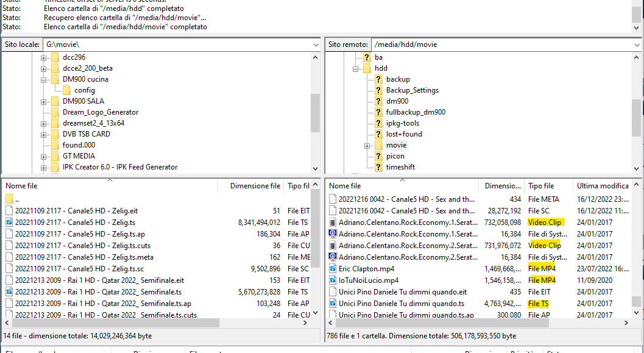Sort remote list by Tipo file column

tap(549, 186)
